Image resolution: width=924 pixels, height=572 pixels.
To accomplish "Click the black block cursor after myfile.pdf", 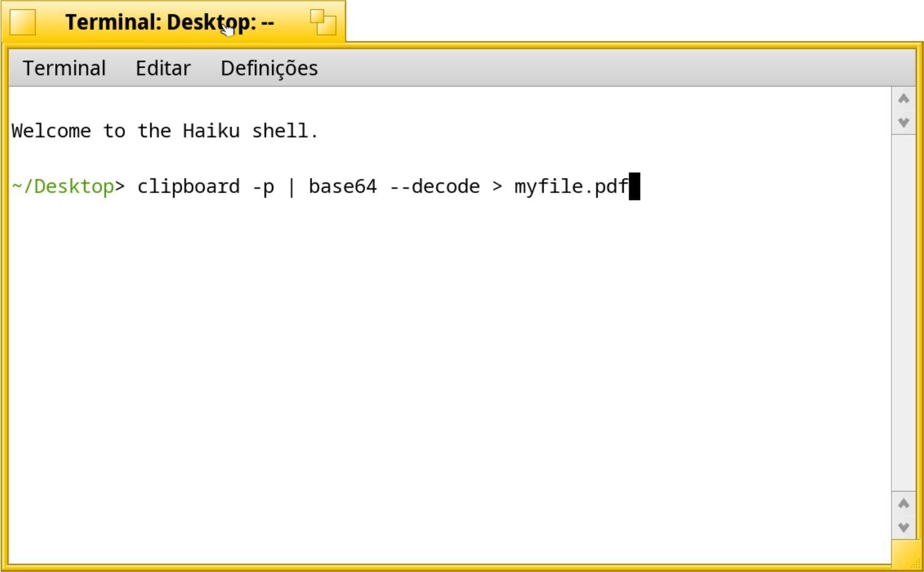I will click(x=634, y=186).
